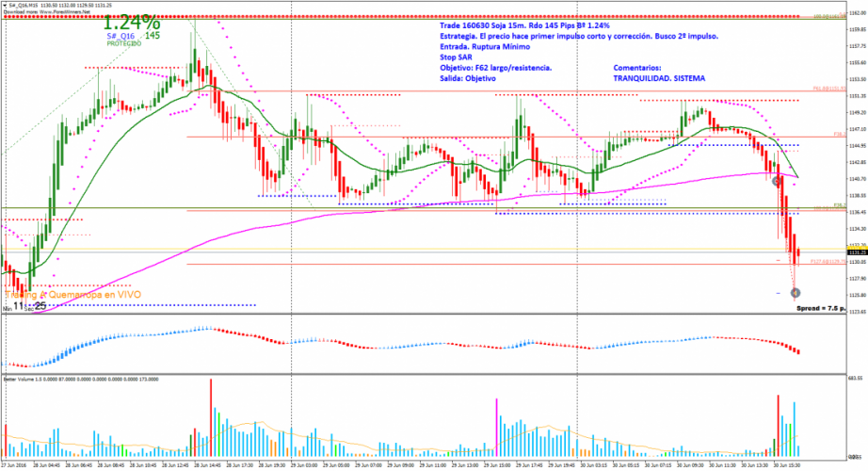
Task: Click the trade exit circle marker below last candle
Action: coord(796,294)
